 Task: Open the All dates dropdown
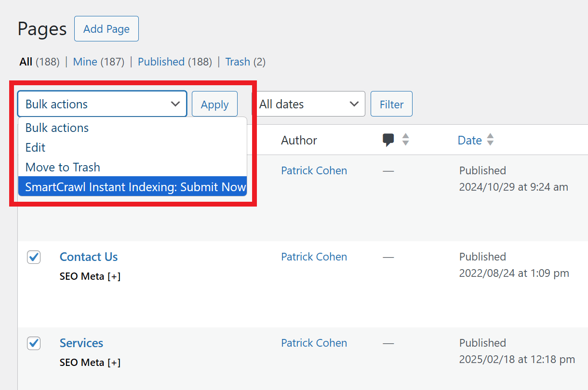click(308, 104)
